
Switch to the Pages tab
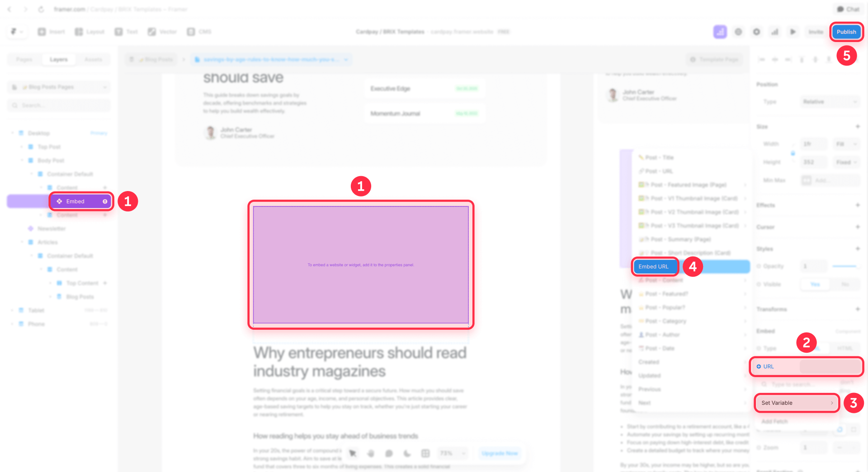click(24, 59)
